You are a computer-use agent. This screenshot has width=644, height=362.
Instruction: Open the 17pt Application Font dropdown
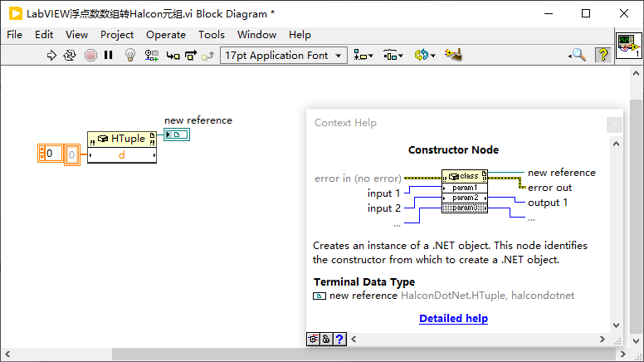click(284, 55)
